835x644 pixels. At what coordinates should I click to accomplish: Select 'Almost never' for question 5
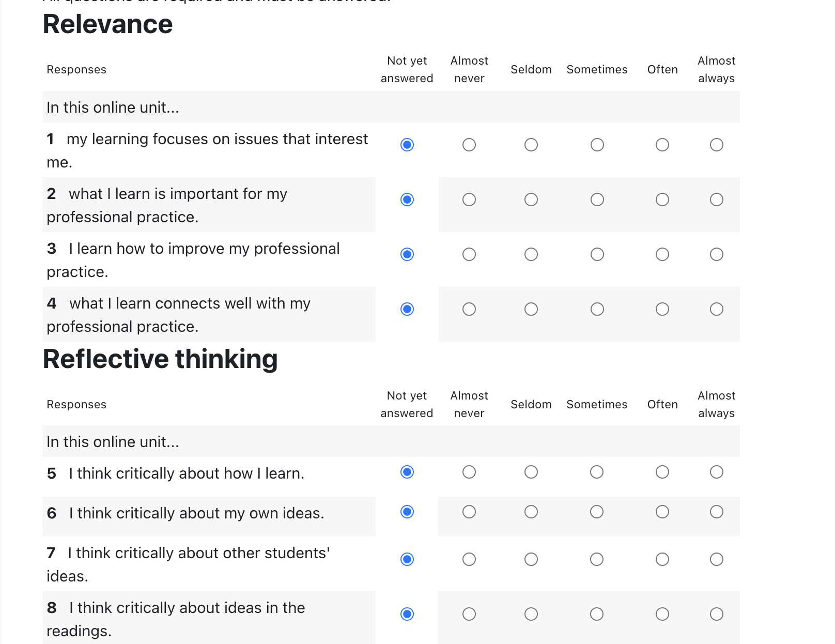pyautogui.click(x=469, y=472)
